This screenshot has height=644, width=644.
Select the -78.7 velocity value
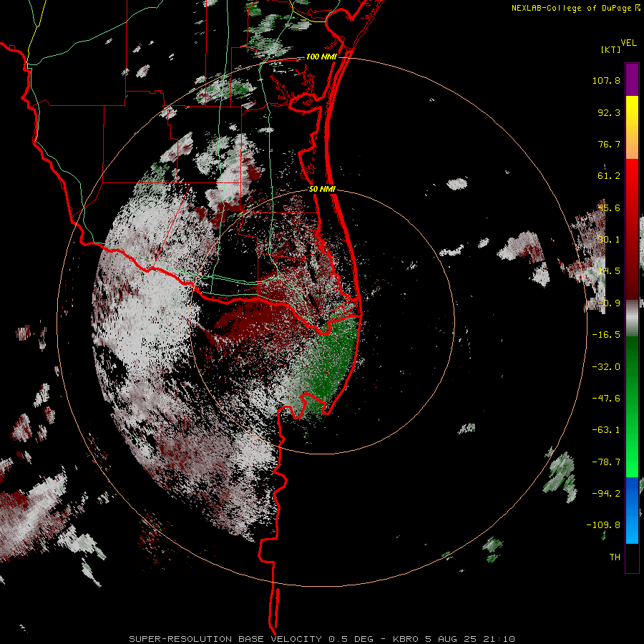click(x=606, y=462)
